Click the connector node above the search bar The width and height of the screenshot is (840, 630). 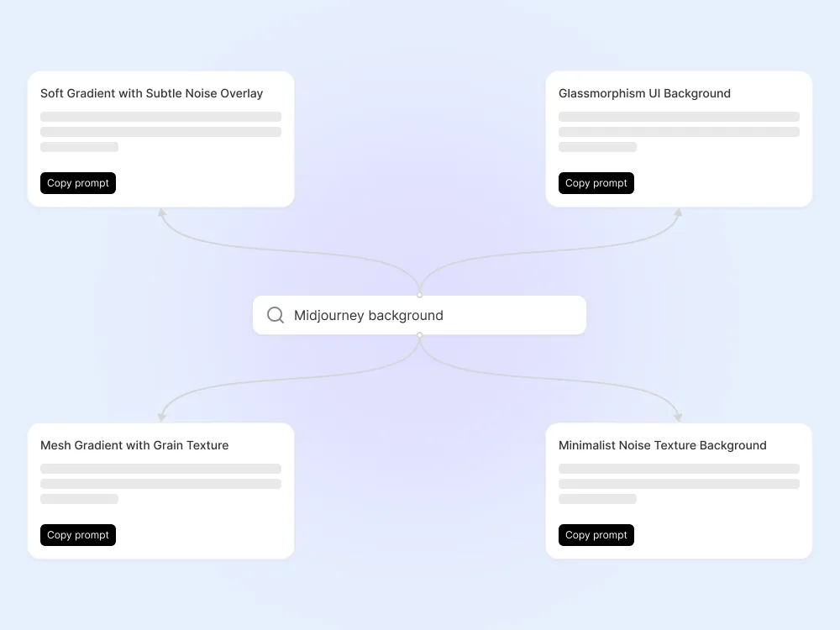click(419, 294)
